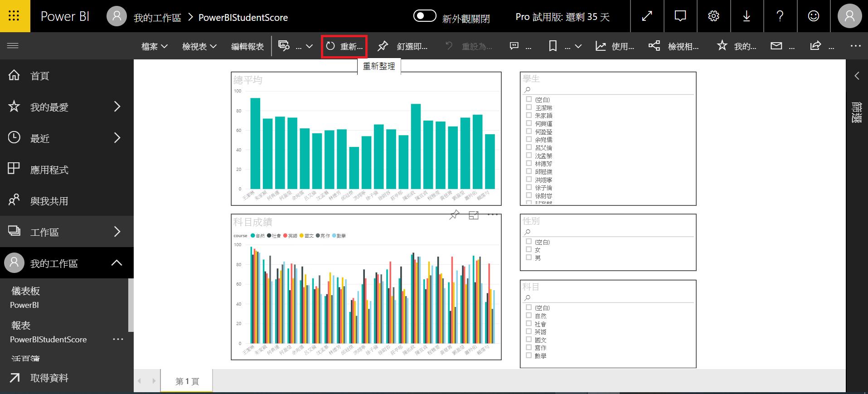Open the toolbar overflow ellipsis at far right
The image size is (868, 394).
(x=855, y=46)
